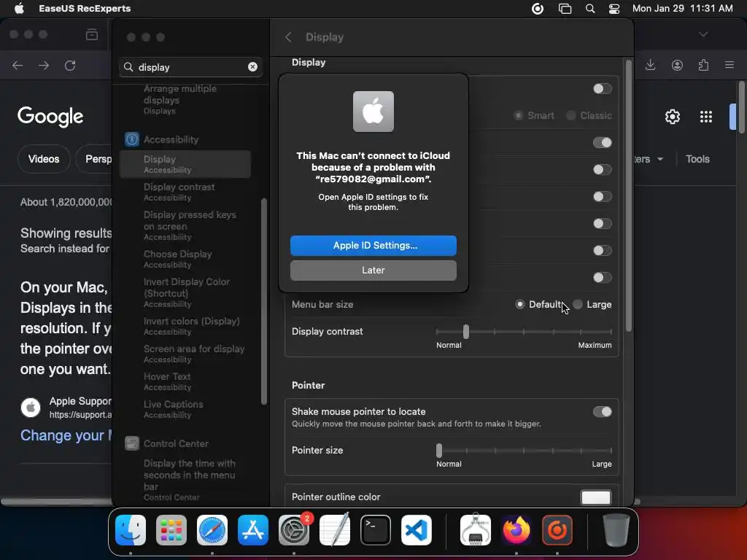Open the browser downloads icon
Image resolution: width=747 pixels, height=560 pixels.
click(650, 65)
